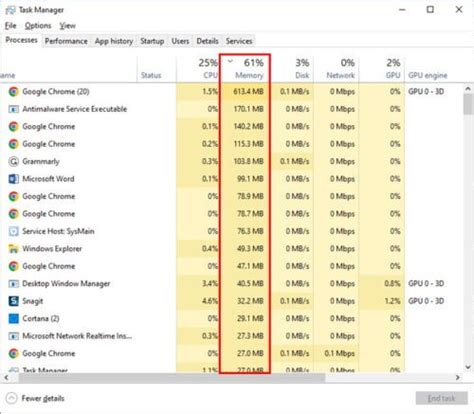Select the Desktop Window Manager name
474x414 pixels.
pos(66,284)
